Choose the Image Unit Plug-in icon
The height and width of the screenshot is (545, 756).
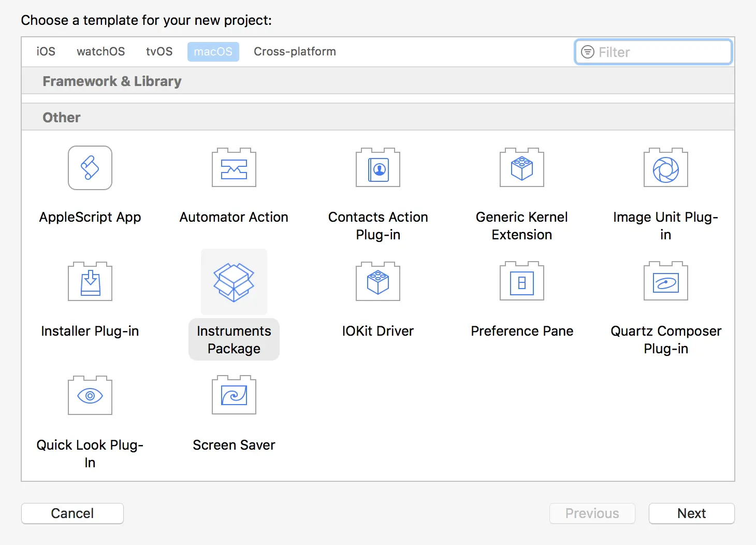click(666, 168)
